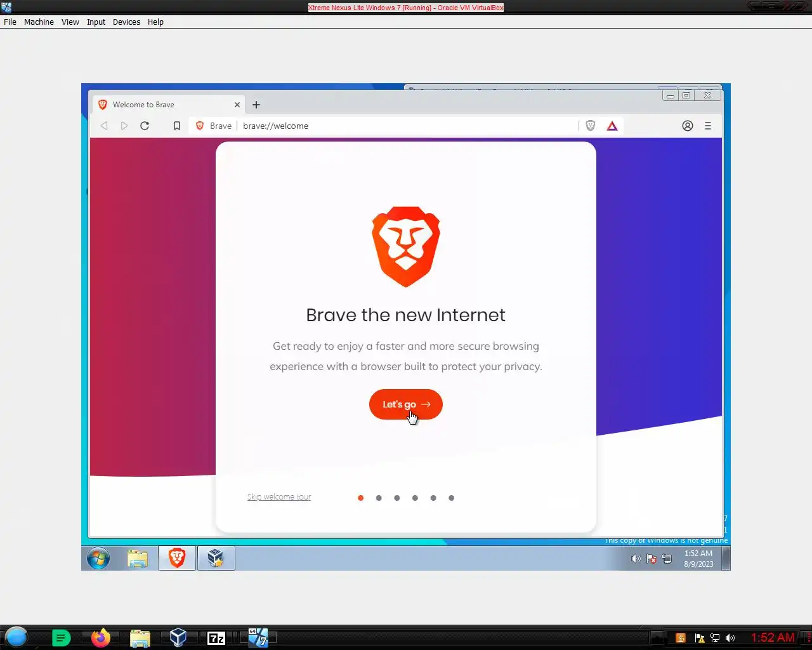812x650 pixels.
Task: Open green notes app in host taskbar
Action: (61, 638)
